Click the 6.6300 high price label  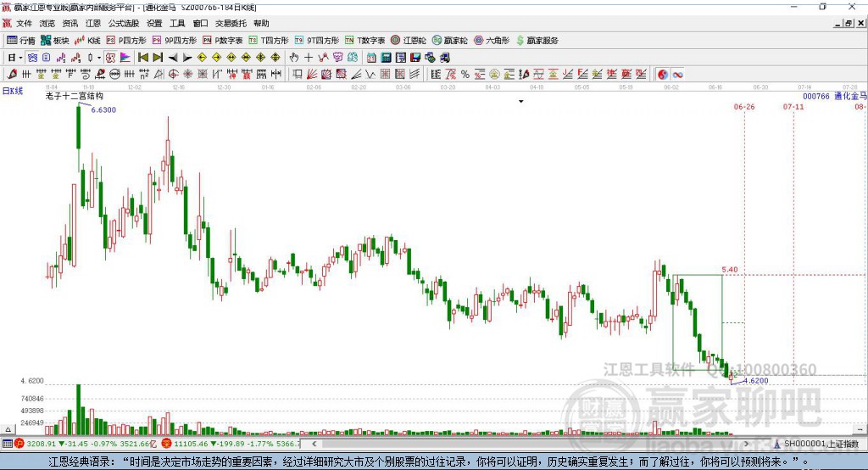coord(103,109)
